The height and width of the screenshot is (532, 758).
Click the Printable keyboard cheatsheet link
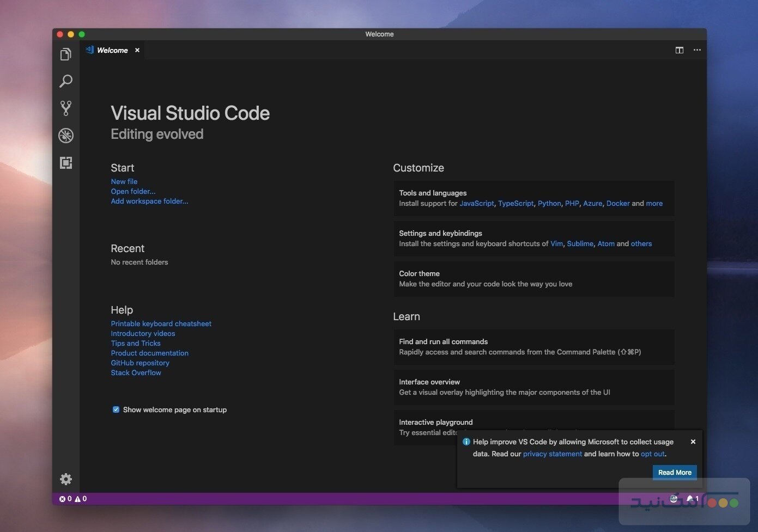tap(161, 323)
